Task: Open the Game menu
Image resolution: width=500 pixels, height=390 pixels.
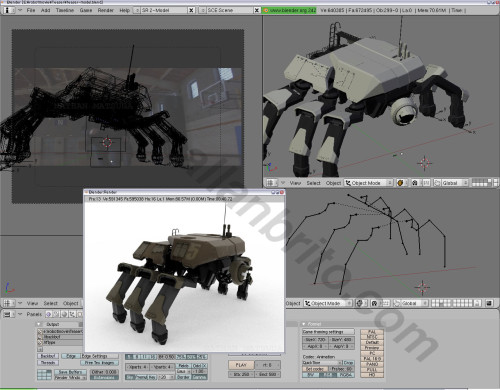Action: click(86, 10)
